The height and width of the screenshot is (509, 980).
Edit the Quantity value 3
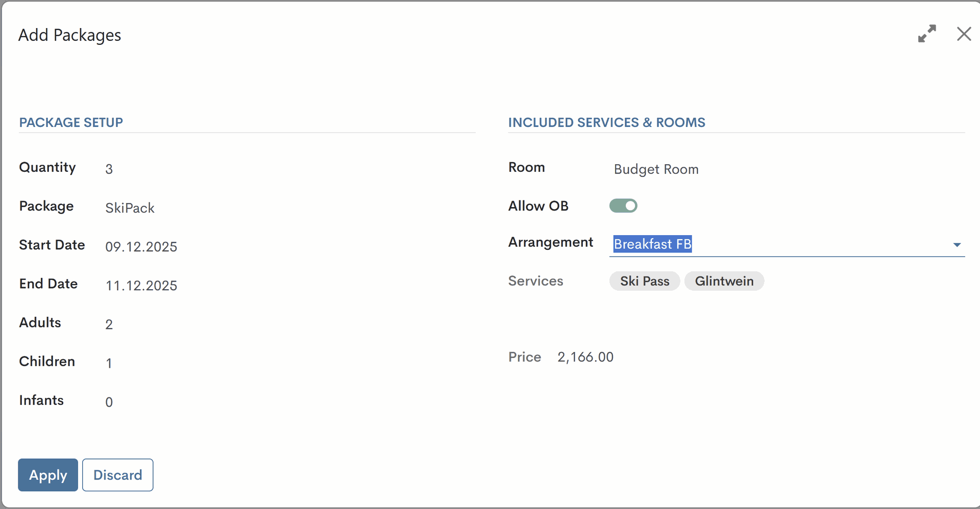(109, 169)
